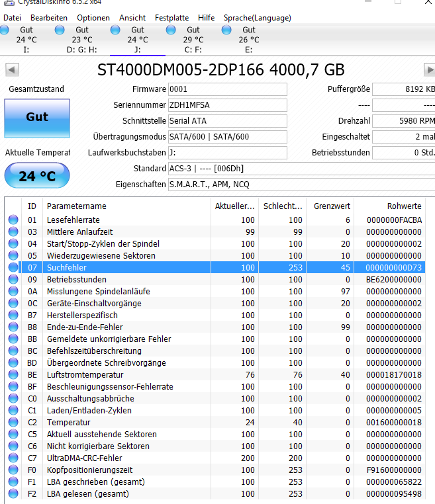The height and width of the screenshot is (504, 435).
Task: Select Beschleunigungssensor-Fehlerrate row
Action: click(x=215, y=386)
